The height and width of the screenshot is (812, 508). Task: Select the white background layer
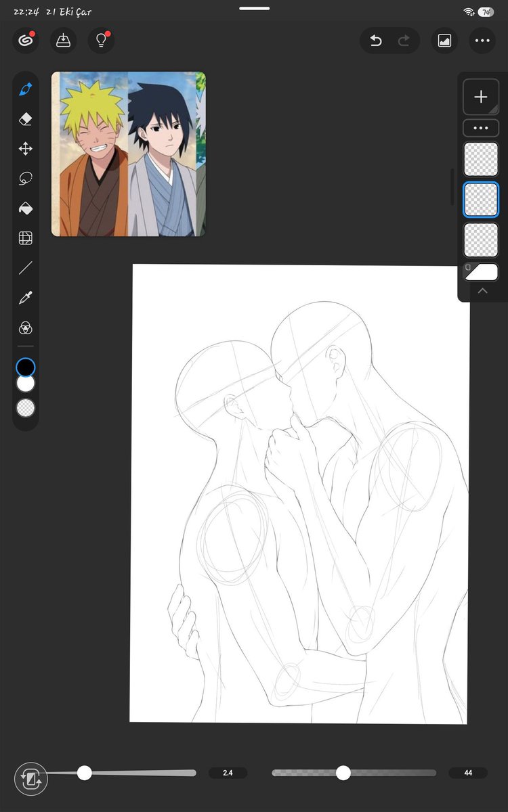point(481,272)
